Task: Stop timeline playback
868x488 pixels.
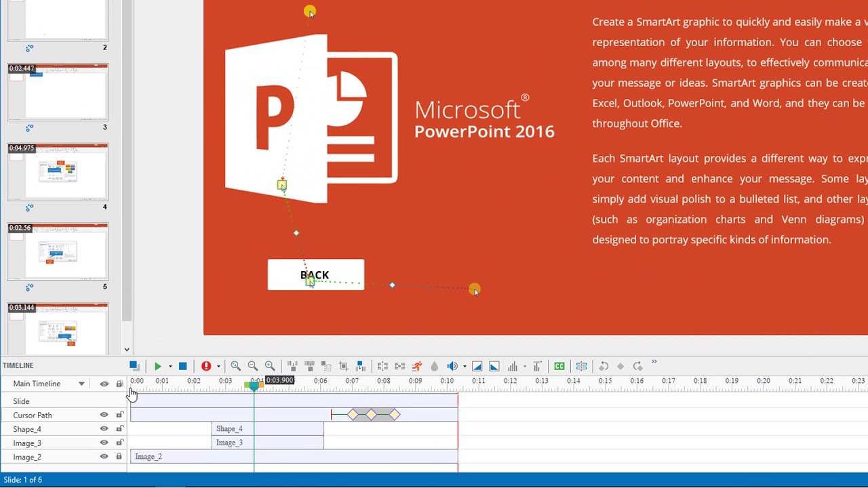Action: pyautogui.click(x=182, y=366)
